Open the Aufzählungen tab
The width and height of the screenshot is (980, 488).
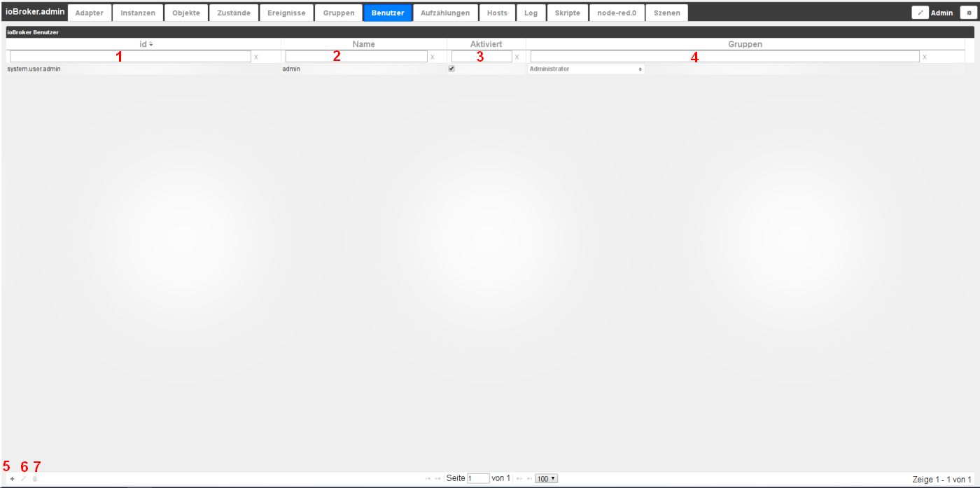(445, 13)
